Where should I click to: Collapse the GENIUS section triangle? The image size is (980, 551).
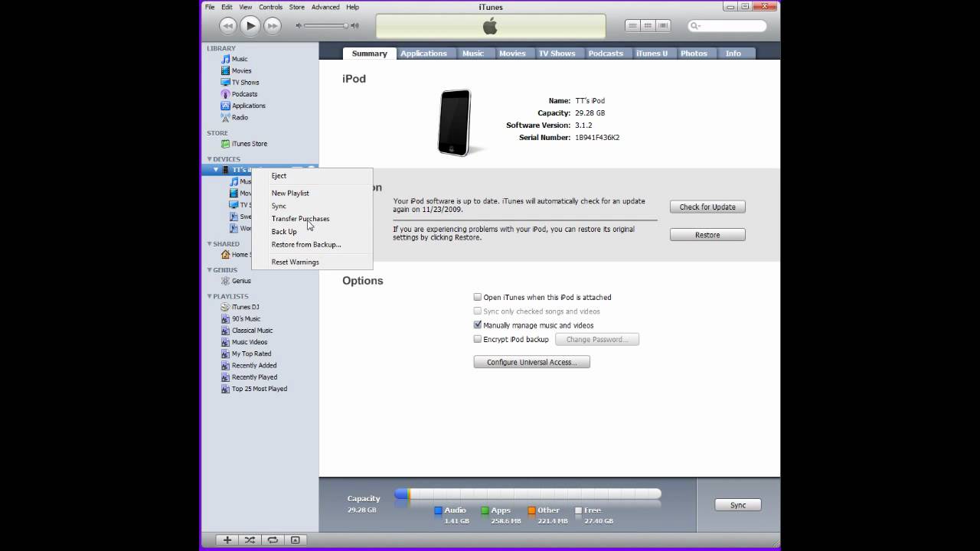click(x=210, y=270)
